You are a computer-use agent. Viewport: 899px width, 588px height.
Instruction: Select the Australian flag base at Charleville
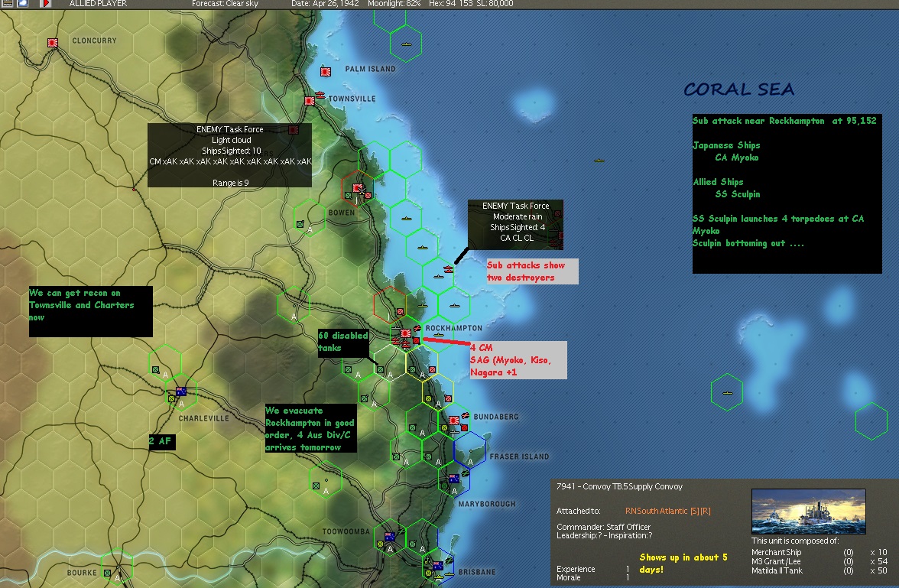pyautogui.click(x=181, y=391)
